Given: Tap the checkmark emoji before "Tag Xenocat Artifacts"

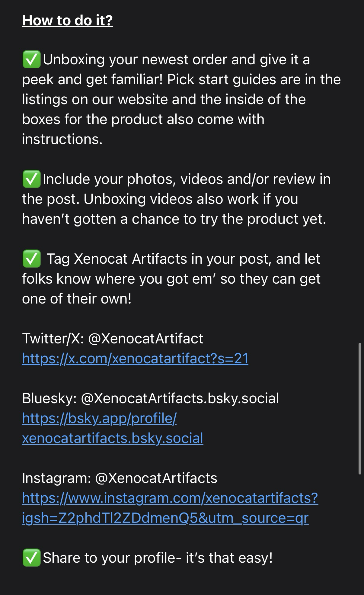Looking at the screenshot, I should coord(31,259).
